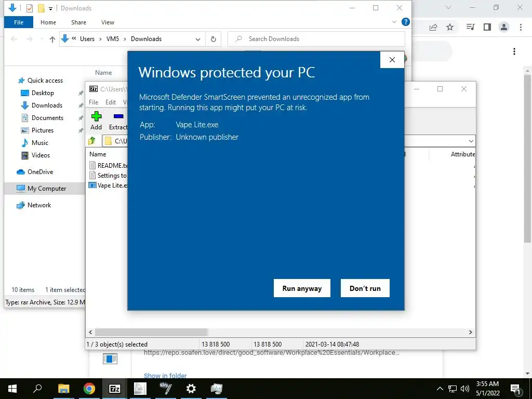
Task: Click 7-Zip up-folder arrow icon
Action: pos(92,141)
